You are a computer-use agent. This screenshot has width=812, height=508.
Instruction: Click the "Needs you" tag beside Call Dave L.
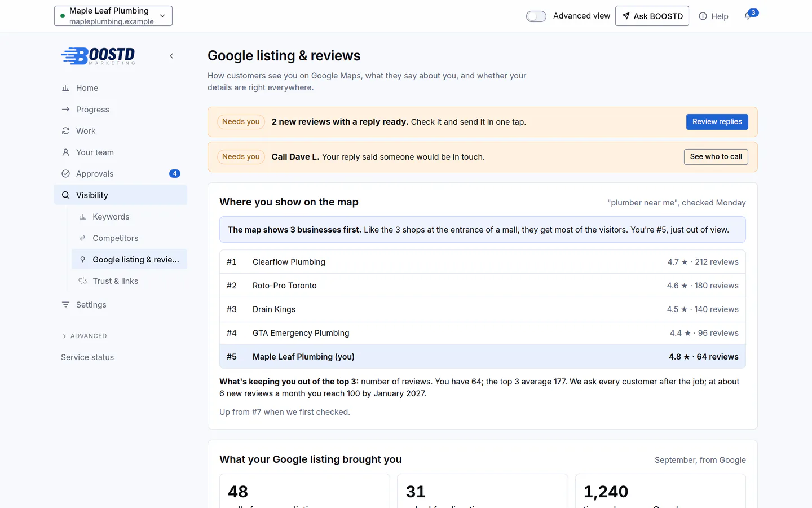tap(241, 157)
